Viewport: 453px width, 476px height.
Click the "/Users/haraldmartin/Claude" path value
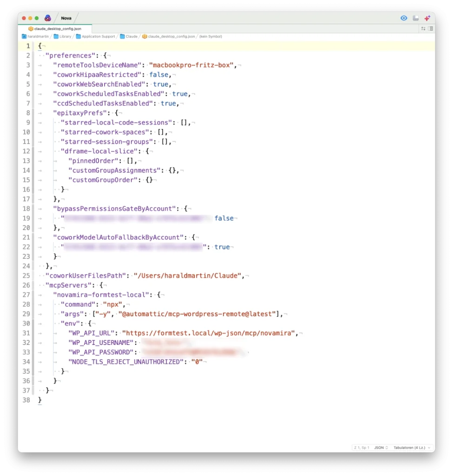pyautogui.click(x=187, y=276)
